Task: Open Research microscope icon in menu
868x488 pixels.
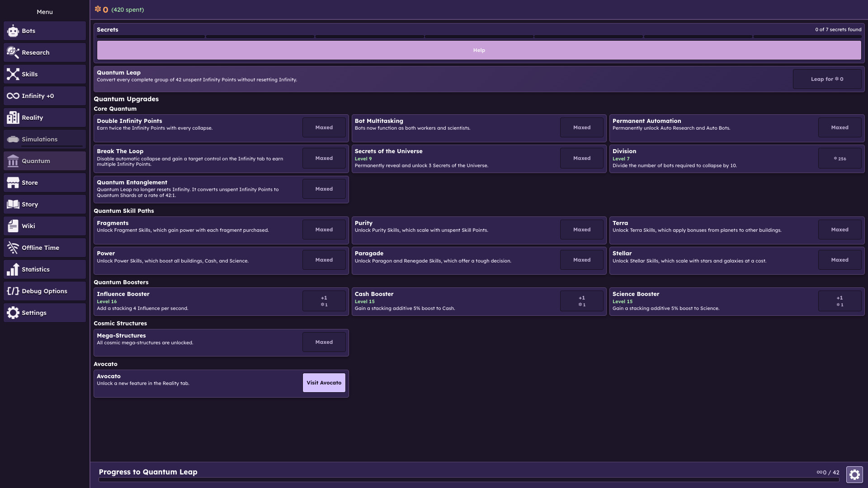Action: click(x=13, y=52)
